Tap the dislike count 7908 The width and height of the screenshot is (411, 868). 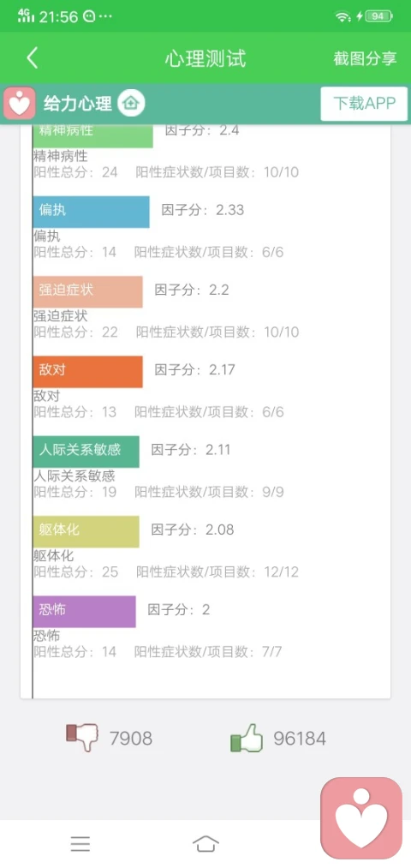click(130, 739)
